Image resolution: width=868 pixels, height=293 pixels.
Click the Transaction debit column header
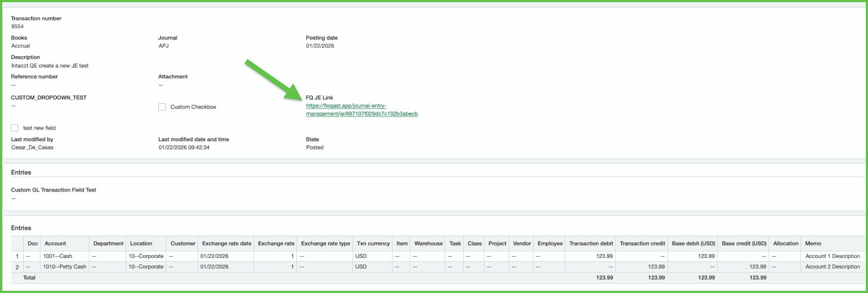click(591, 243)
